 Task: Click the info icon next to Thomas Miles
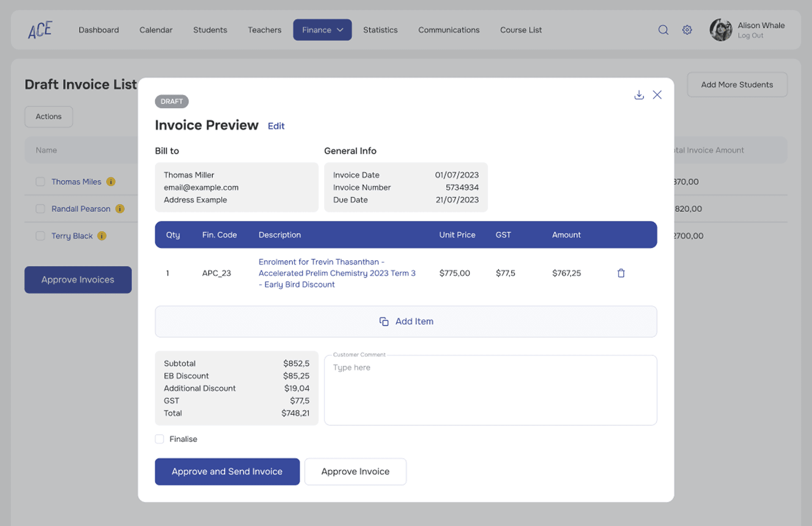click(111, 181)
